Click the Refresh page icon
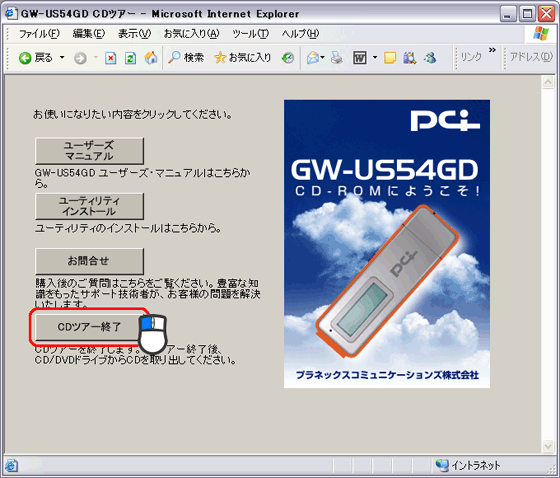Viewport: 560px width, 478px height. [130, 58]
